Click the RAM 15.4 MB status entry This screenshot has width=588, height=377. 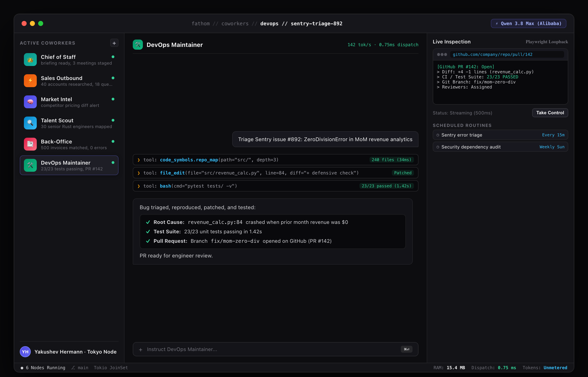449,367
